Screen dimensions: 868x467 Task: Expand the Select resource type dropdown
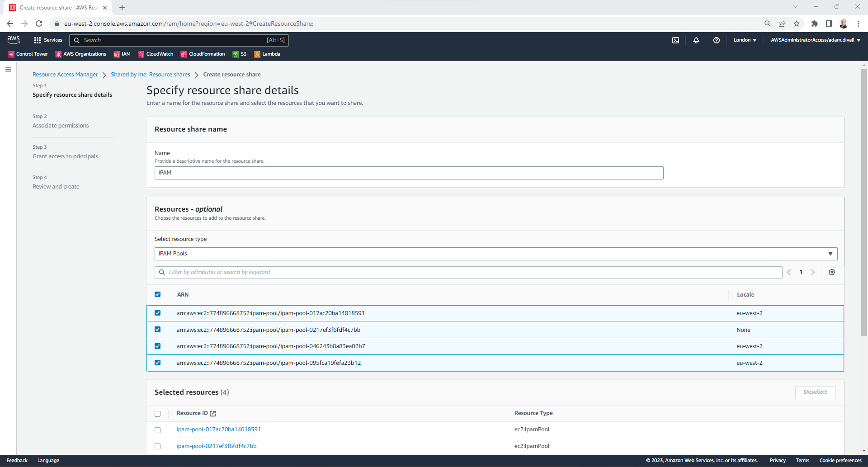496,254
